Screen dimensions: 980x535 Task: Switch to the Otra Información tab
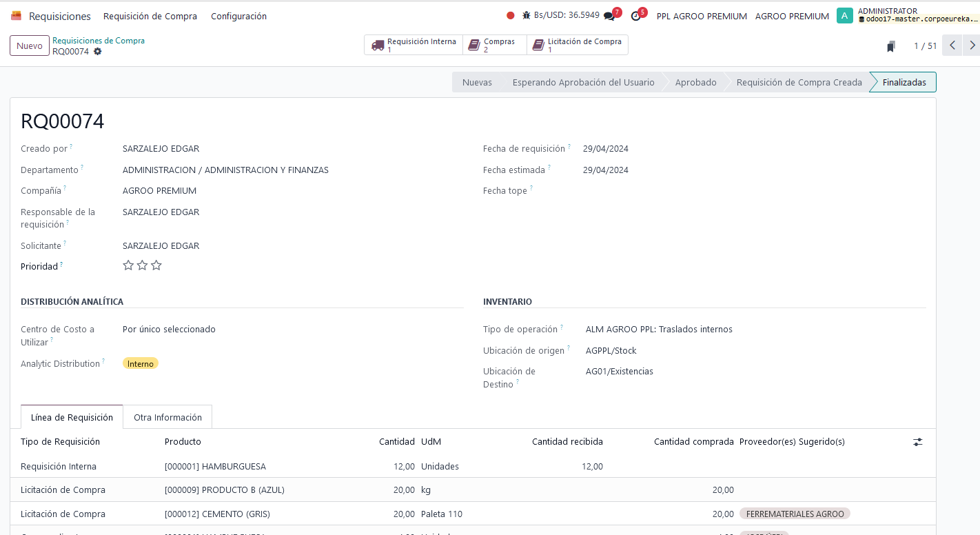point(167,417)
